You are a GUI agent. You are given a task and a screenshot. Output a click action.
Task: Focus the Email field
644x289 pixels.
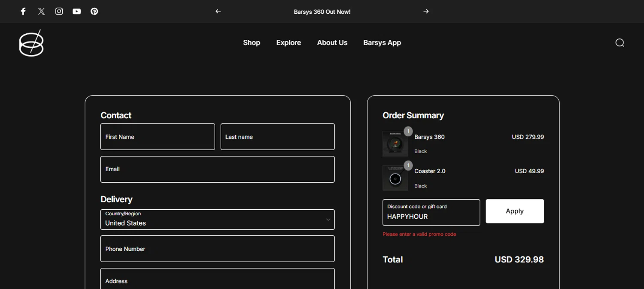tap(218, 169)
